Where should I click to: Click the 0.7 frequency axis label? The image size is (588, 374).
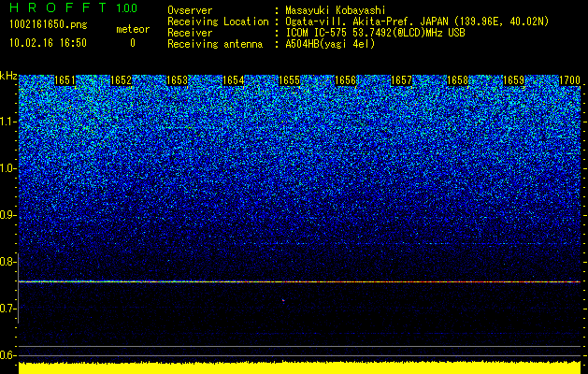point(8,309)
